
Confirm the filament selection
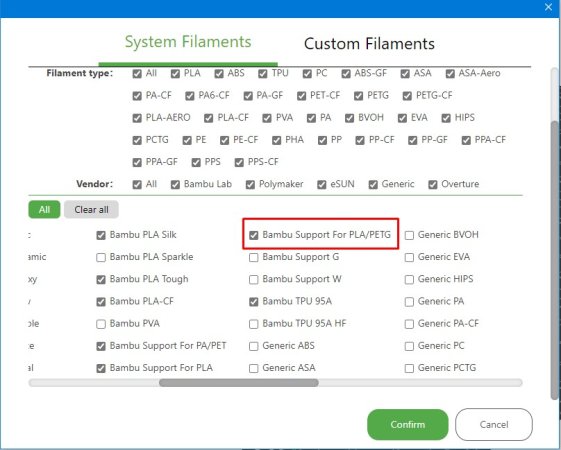click(x=408, y=424)
